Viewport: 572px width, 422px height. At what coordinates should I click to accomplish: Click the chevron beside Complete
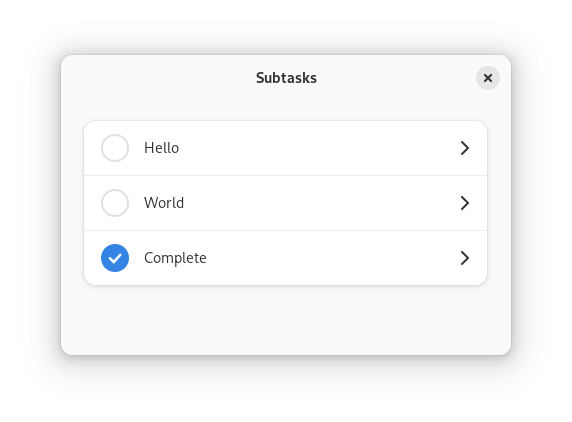464,258
